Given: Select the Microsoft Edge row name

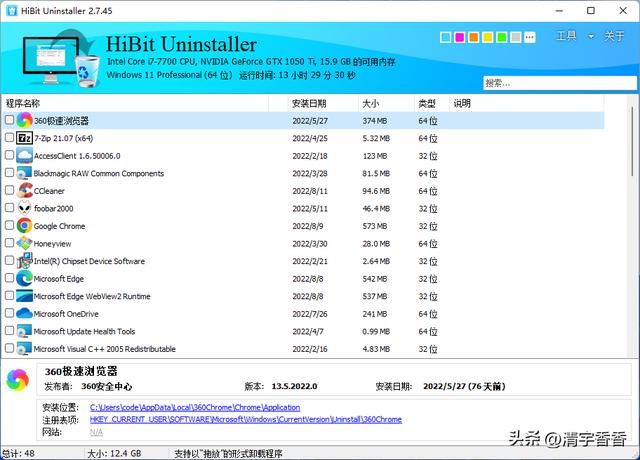Looking at the screenshot, I should [x=59, y=279].
